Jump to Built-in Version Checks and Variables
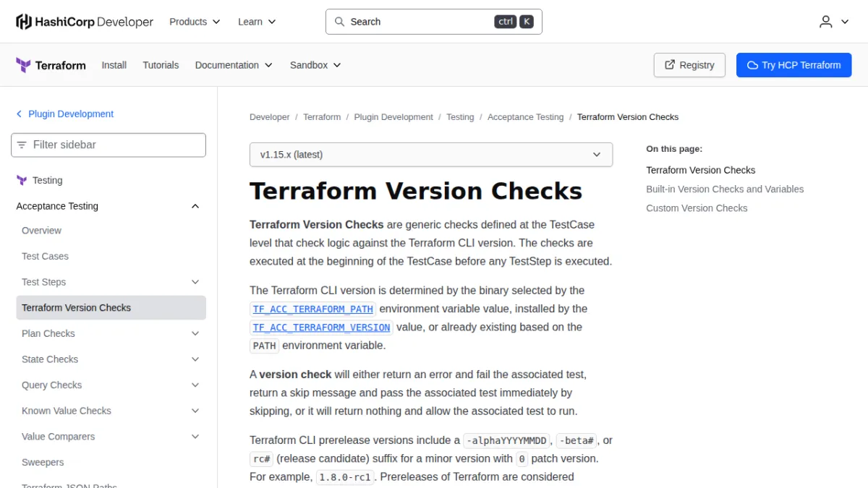 coord(725,189)
